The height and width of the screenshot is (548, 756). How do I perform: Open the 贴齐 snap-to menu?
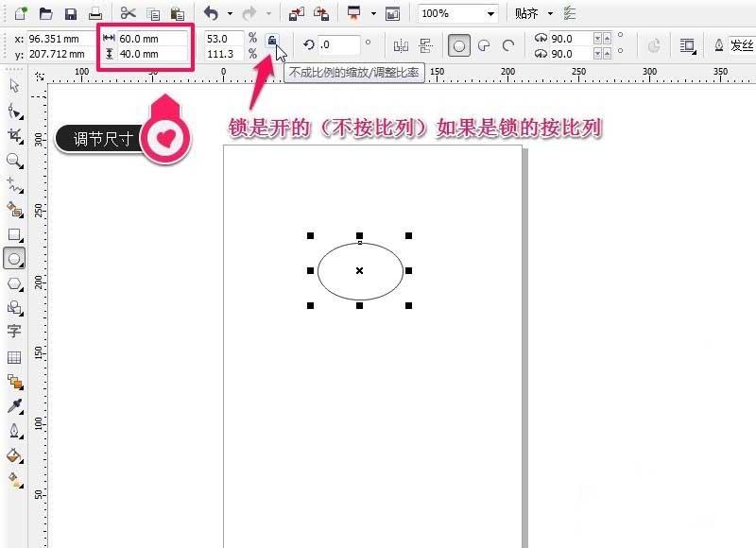click(x=533, y=13)
